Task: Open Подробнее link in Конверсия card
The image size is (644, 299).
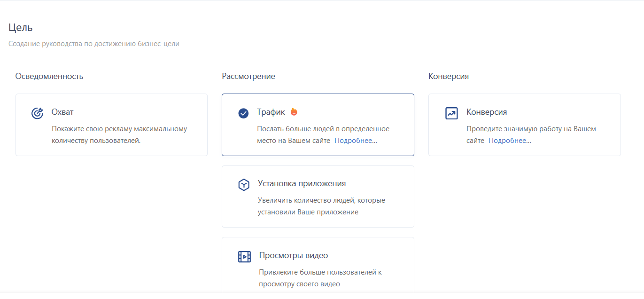Action: coord(510,141)
